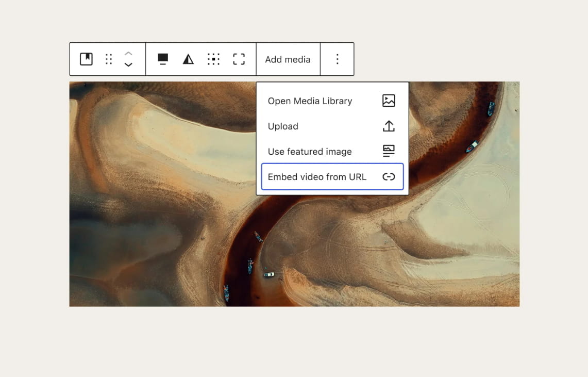588x377 pixels.
Task: Select Upload from the media menu
Action: click(x=283, y=126)
